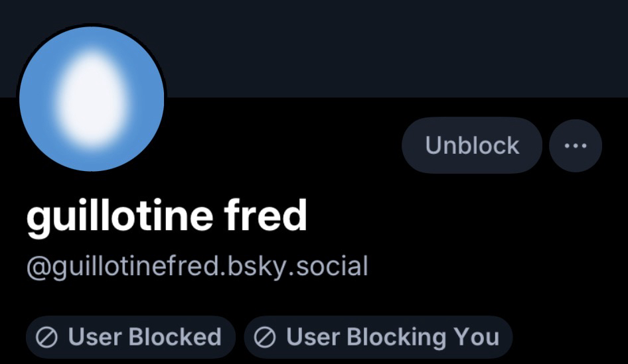This screenshot has width=628, height=364.
Task: Open the three-dot more options menu
Action: click(575, 145)
